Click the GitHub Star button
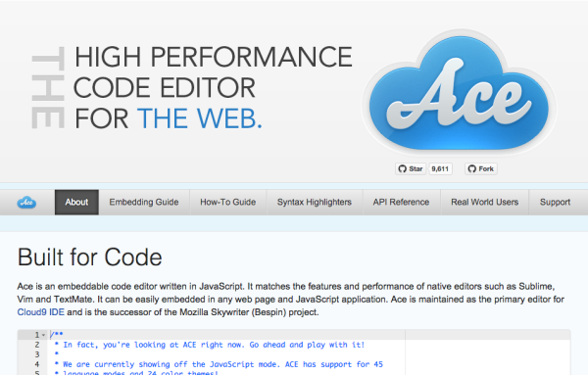This screenshot has width=588, height=375. pos(411,169)
